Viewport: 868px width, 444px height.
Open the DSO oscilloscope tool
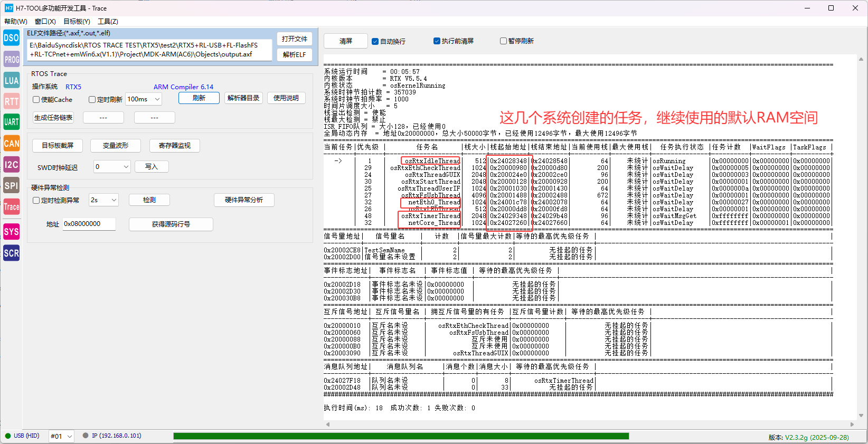coord(11,38)
